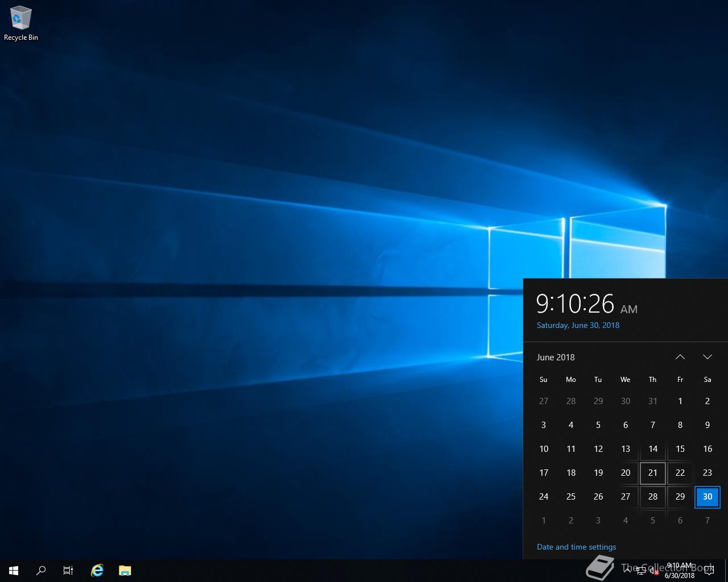Select June 17 in the calendar
Image resolution: width=728 pixels, height=582 pixels.
click(x=544, y=473)
